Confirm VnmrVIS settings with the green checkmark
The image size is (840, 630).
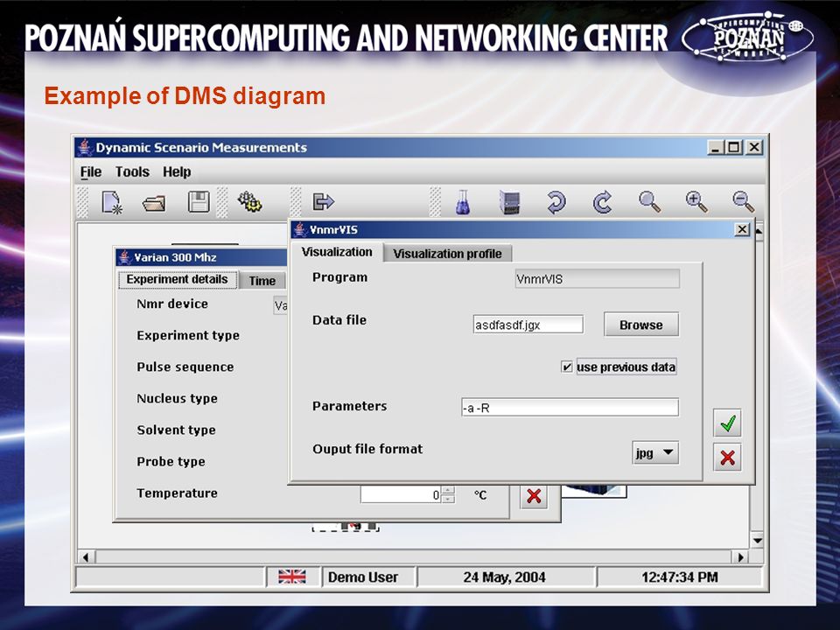pos(727,423)
